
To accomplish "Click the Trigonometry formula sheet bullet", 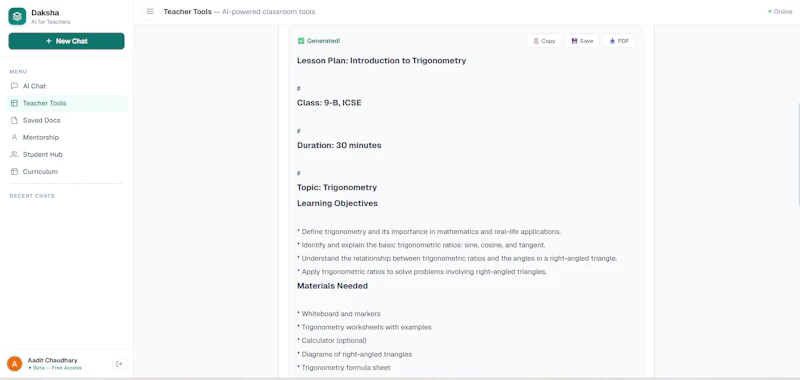I will tap(344, 367).
